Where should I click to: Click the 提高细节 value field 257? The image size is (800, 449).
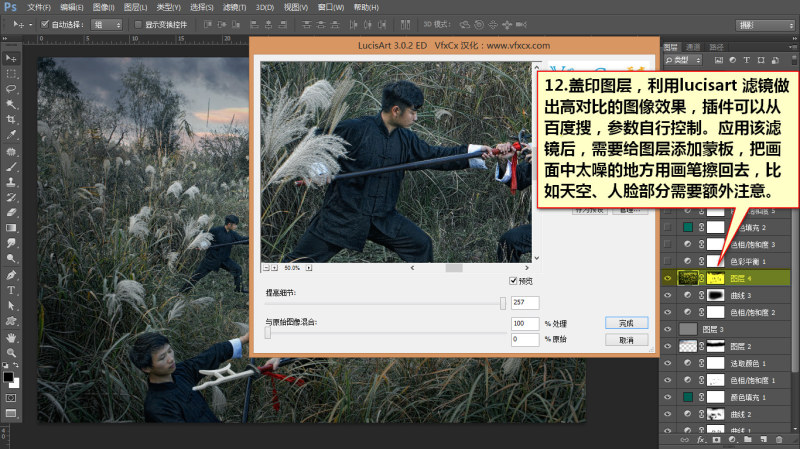(x=525, y=303)
